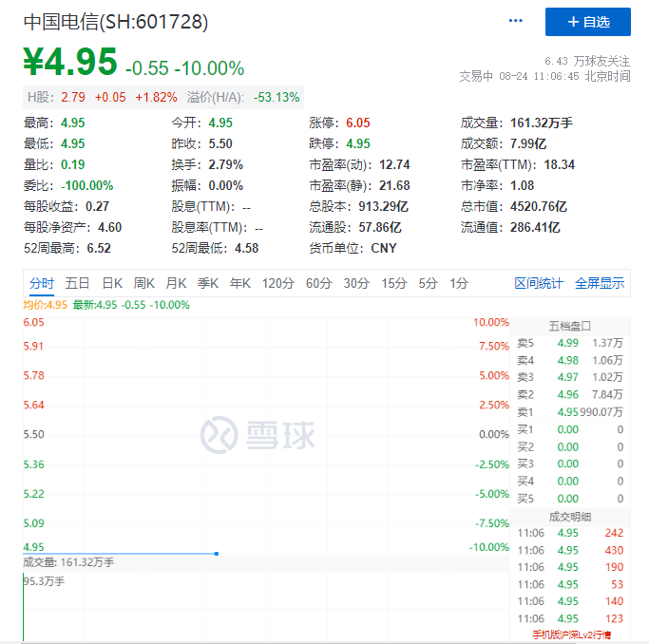The height and width of the screenshot is (644, 649).
Task: Click the large ¥4.95 current price
Action: (70, 62)
